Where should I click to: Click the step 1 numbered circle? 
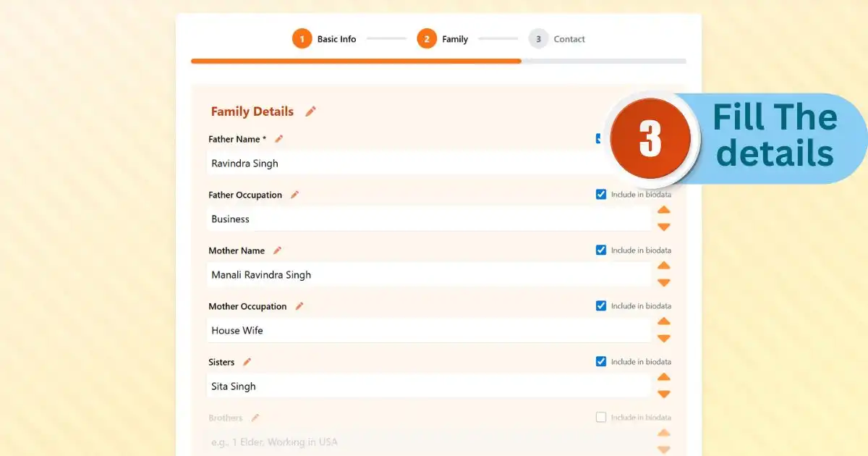coord(302,38)
